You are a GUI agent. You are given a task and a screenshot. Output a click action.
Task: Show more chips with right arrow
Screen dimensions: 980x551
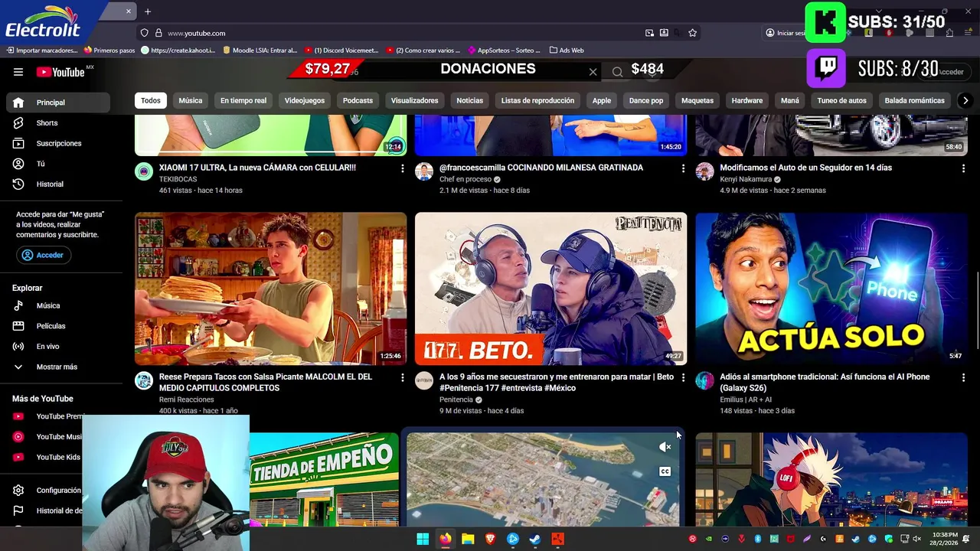(965, 100)
